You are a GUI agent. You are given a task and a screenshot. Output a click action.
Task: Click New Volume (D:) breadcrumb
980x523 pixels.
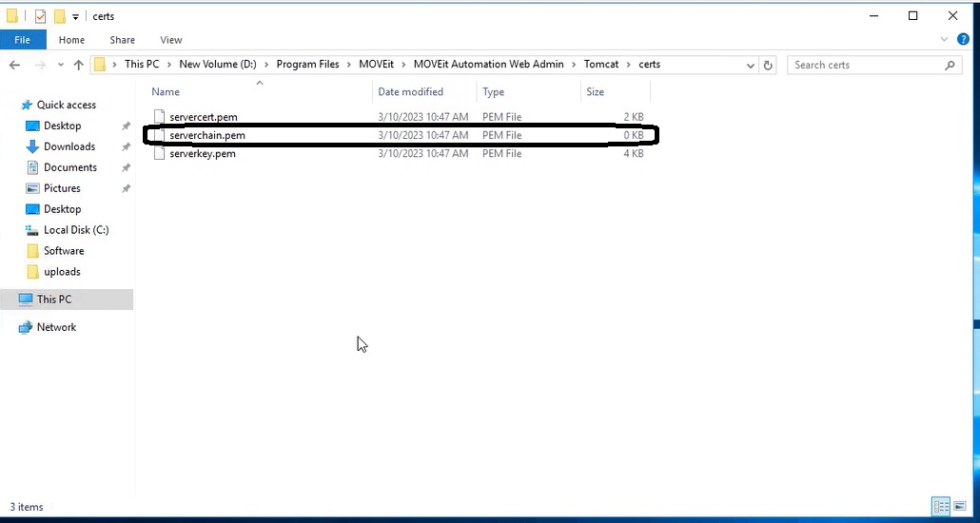(218, 64)
